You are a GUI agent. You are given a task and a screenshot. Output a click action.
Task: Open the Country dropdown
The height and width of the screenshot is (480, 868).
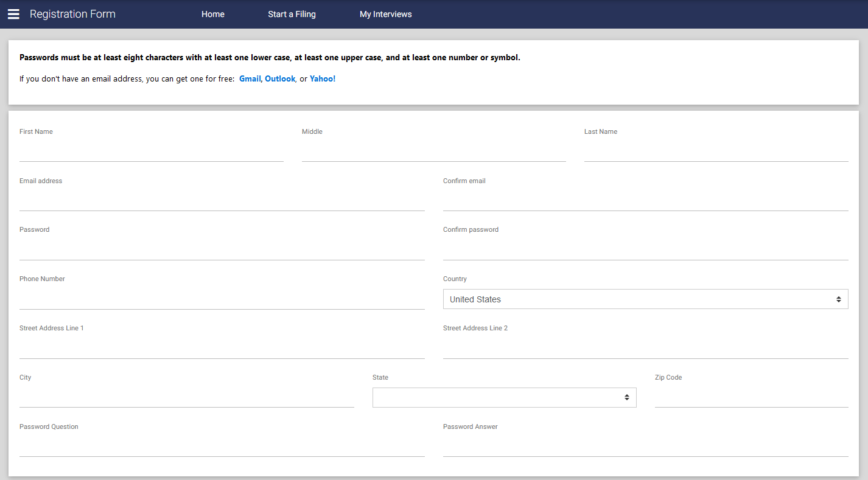(645, 299)
